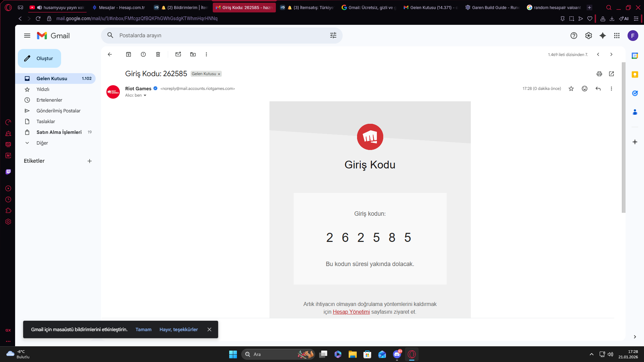Move email to another folder
Image resolution: width=644 pixels, height=362 pixels.
pyautogui.click(x=193, y=54)
